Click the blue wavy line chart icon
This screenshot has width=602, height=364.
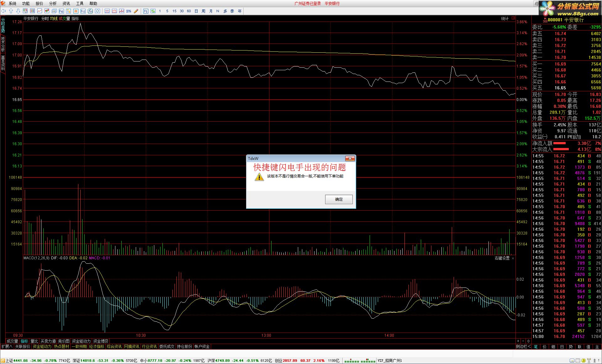tap(107, 11)
